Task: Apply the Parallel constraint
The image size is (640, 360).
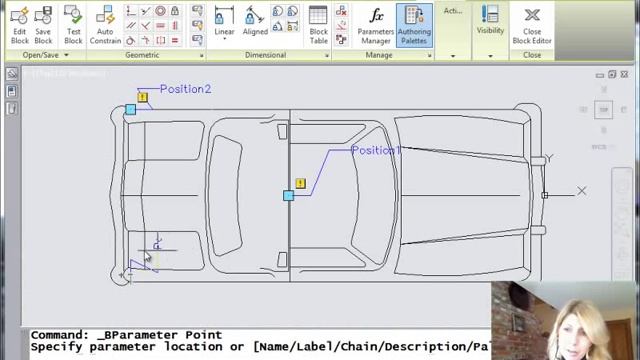Action: [131, 26]
